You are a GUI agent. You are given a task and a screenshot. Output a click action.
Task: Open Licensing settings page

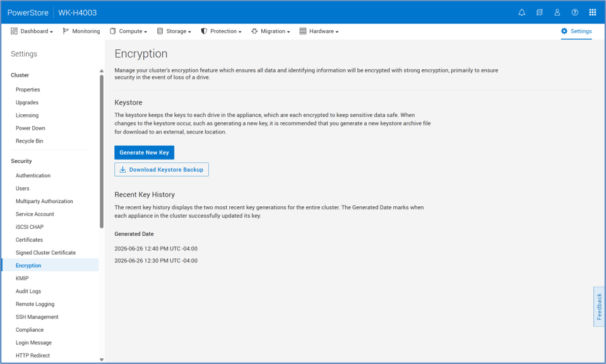[27, 115]
